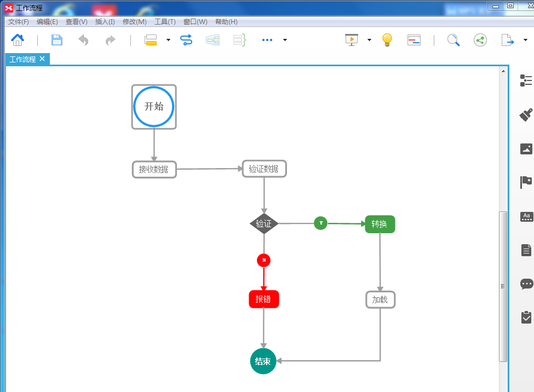
Task: Close the 工作流程 tab
Action: tap(42, 59)
